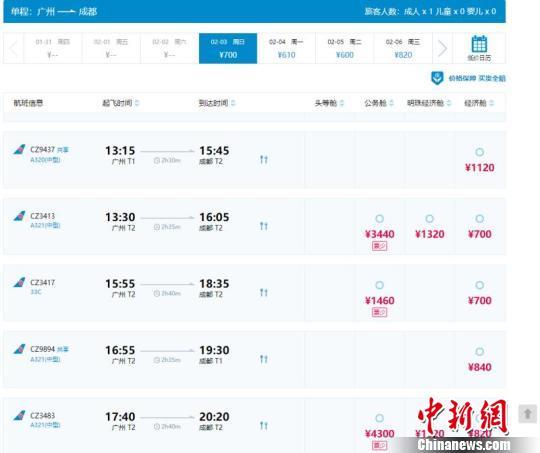Click the few-seats tag under ¥3440

379,246
